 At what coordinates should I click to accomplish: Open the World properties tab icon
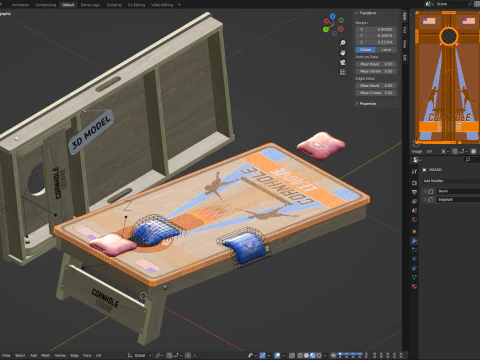coord(414,220)
